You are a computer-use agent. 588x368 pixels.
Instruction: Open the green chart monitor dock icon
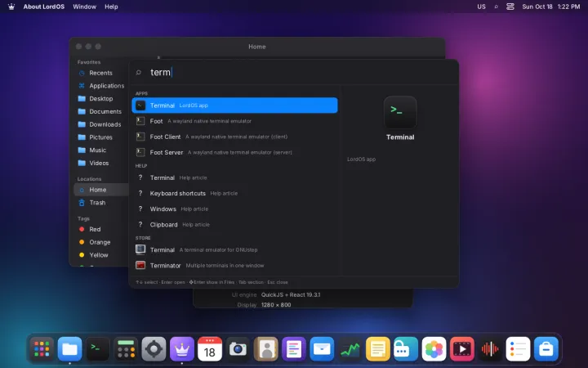click(350, 349)
